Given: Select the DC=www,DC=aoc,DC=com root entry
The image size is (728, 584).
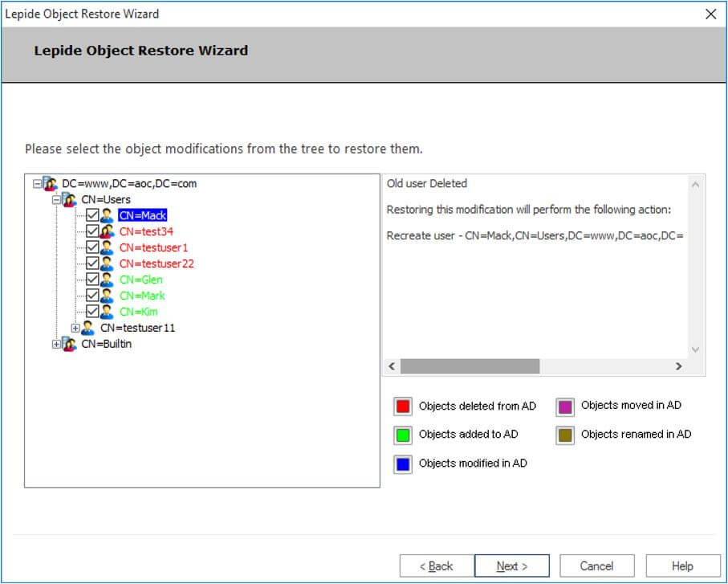Looking at the screenshot, I should coord(129,183).
